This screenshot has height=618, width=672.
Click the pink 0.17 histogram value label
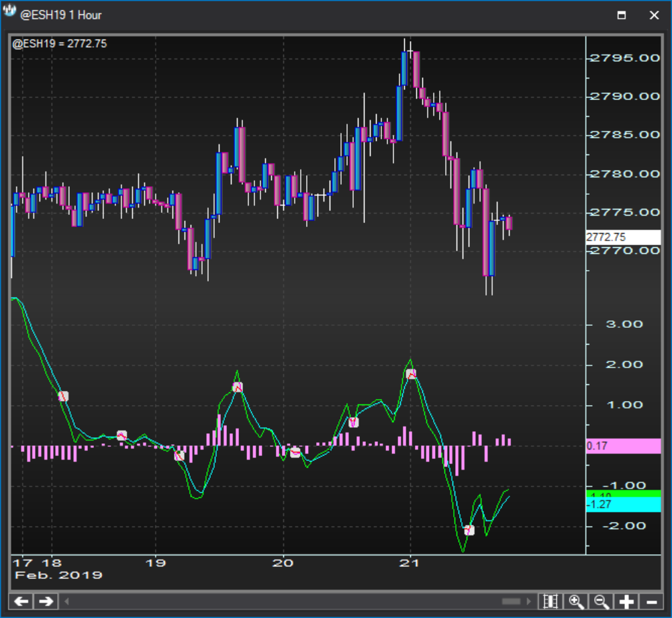(623, 446)
